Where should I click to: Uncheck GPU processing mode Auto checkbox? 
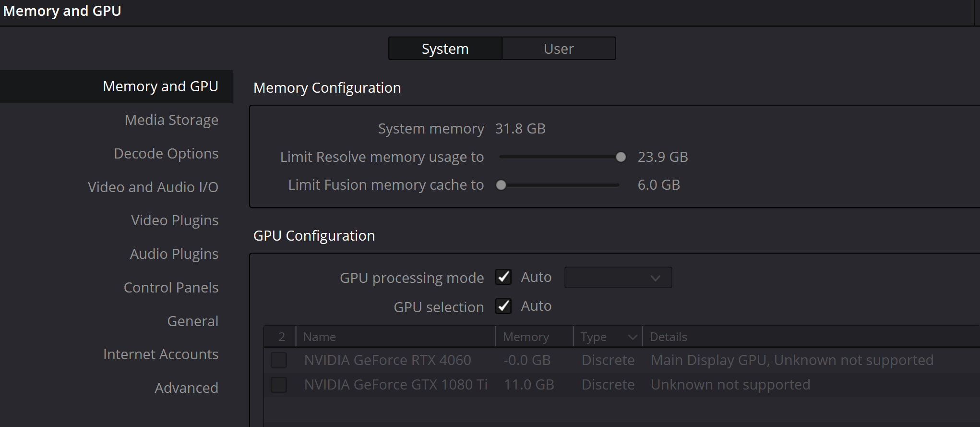coord(503,277)
